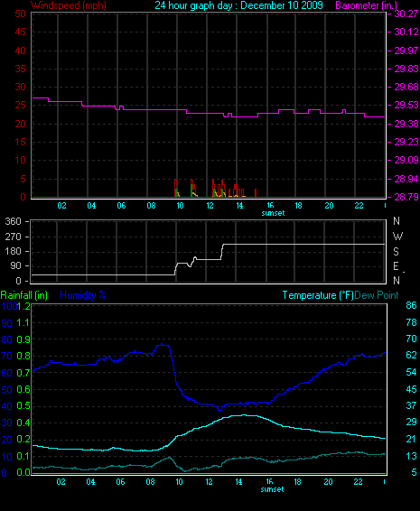This screenshot has height=511, width=420.
Task: Click the sunset marker under top graph
Action: 273,213
